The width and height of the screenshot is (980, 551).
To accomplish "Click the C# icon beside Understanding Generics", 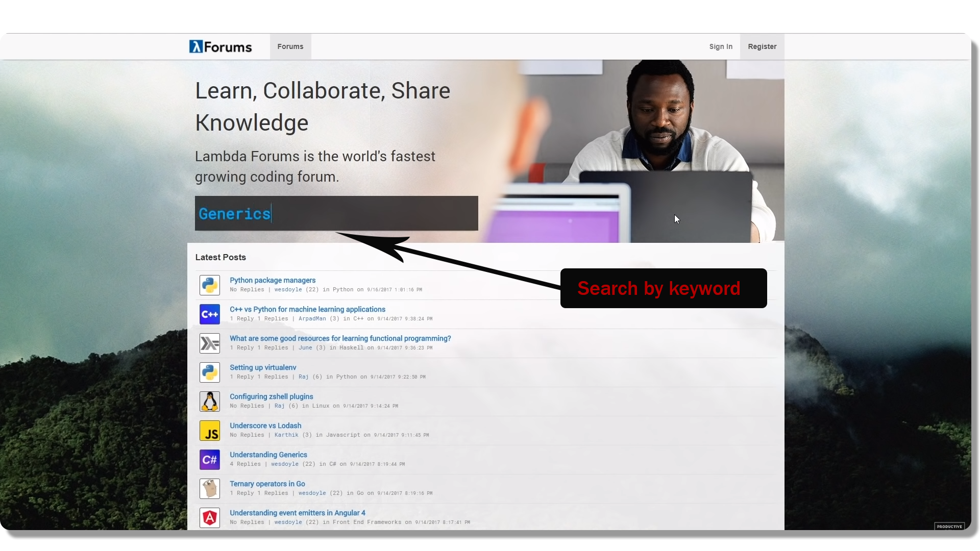I will coord(210,460).
